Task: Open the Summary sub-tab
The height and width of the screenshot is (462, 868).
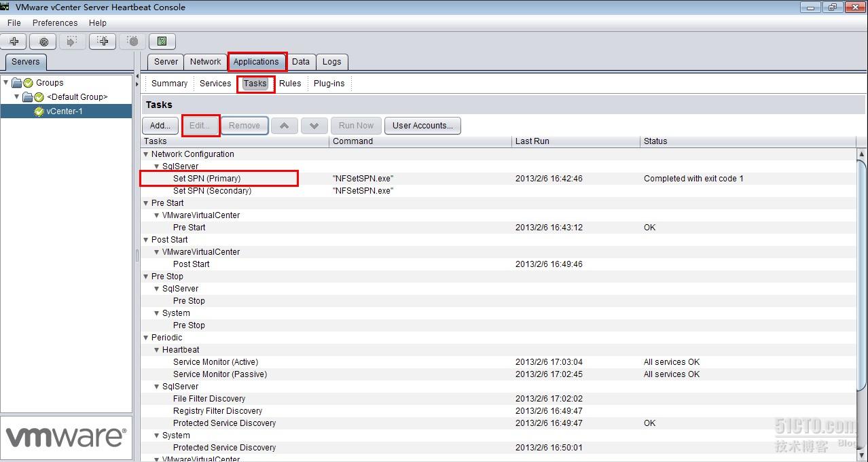Action: (169, 84)
